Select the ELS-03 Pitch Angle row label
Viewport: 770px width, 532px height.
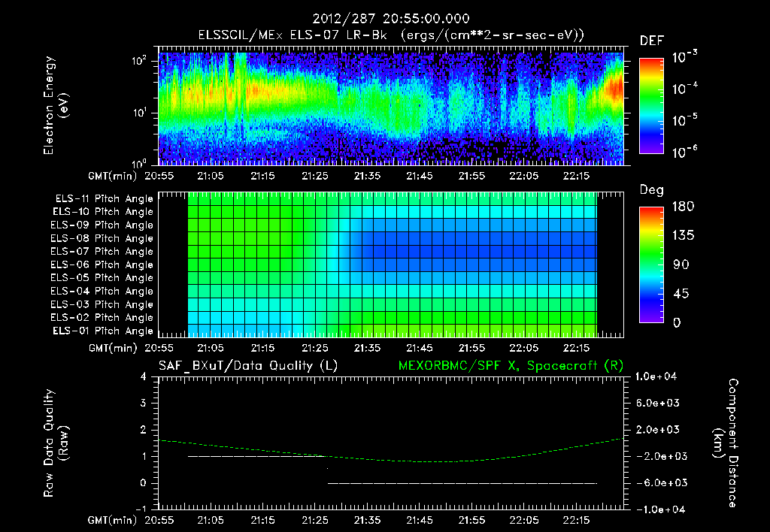pyautogui.click(x=102, y=305)
